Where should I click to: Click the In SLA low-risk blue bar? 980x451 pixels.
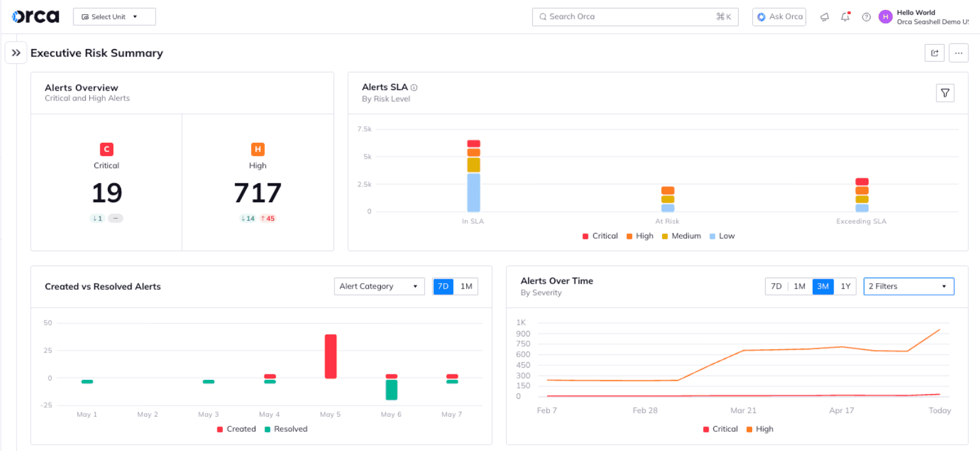tap(473, 192)
